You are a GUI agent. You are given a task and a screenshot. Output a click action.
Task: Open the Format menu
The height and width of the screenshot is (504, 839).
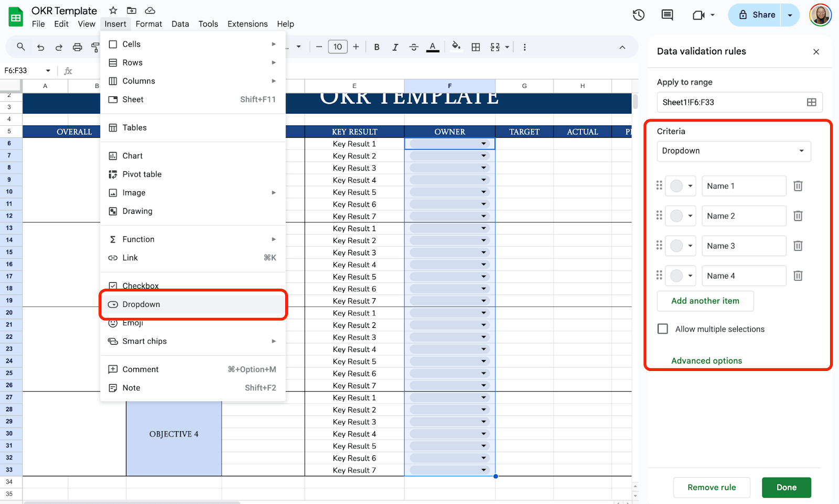click(x=148, y=24)
